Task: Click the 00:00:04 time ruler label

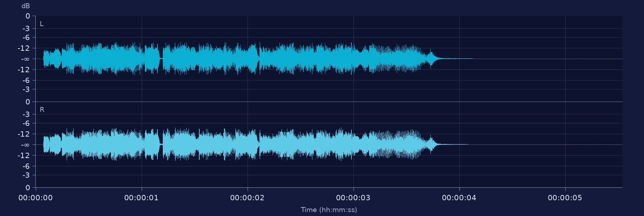Action: click(x=459, y=198)
